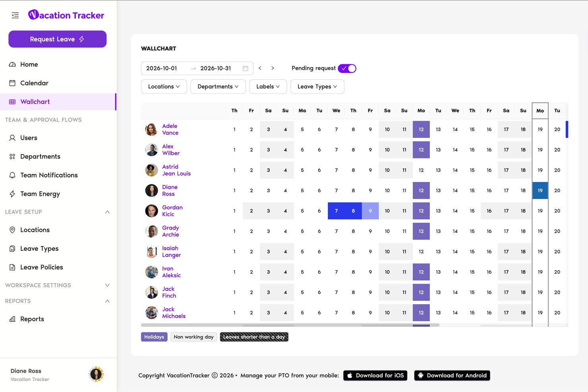Click the Leave Policies file icon
This screenshot has height=392, width=588.
point(12,267)
